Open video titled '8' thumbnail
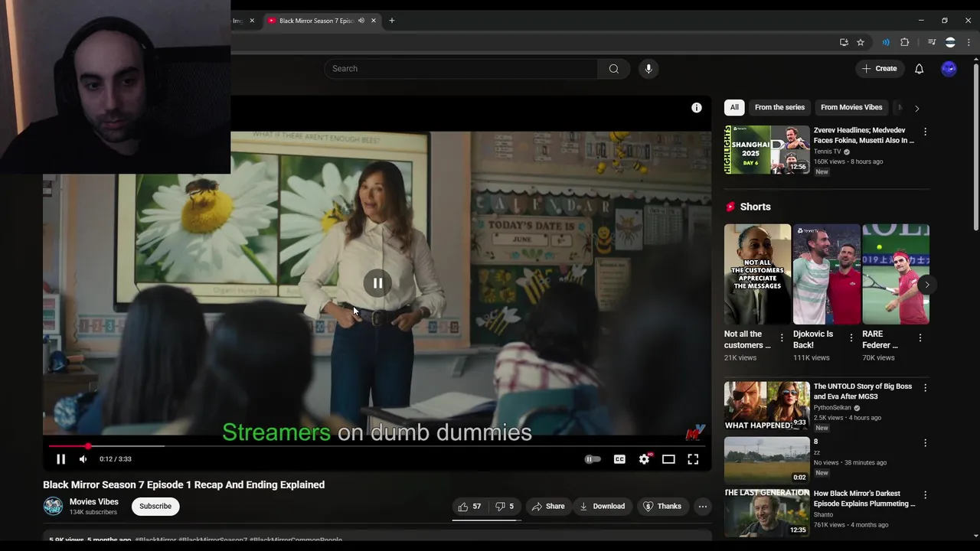The width and height of the screenshot is (980, 551). (766, 460)
